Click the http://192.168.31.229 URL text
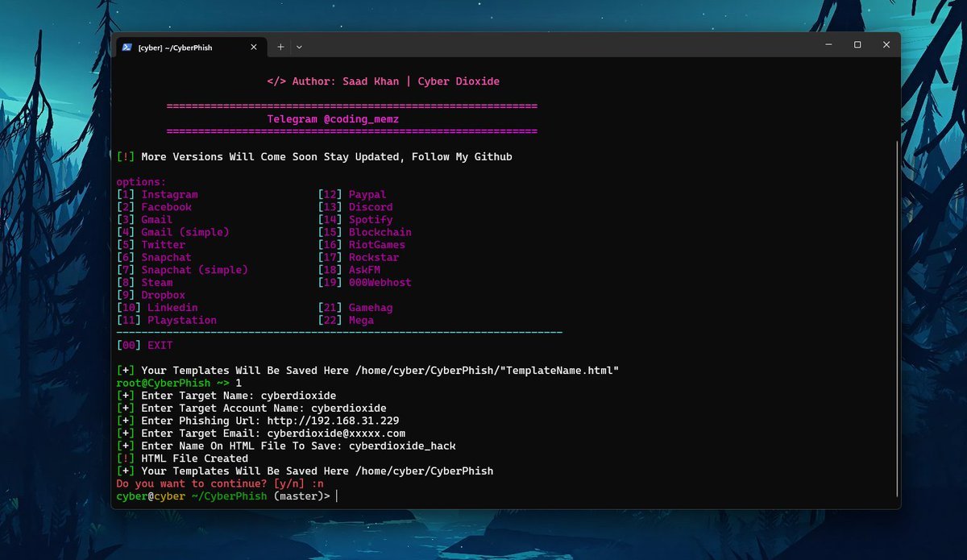The height and width of the screenshot is (560, 967). 335,421
